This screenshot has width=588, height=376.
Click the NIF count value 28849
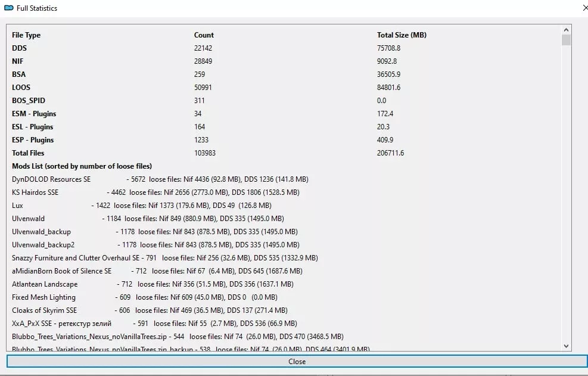click(x=203, y=61)
